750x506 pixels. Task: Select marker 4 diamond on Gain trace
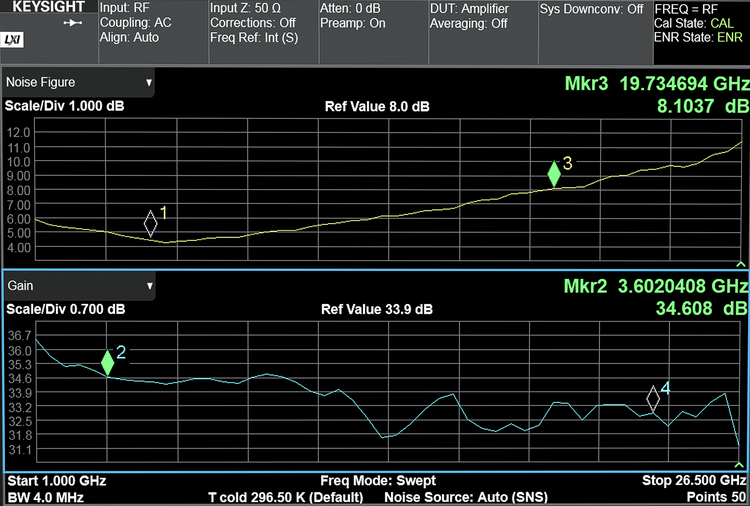point(653,398)
